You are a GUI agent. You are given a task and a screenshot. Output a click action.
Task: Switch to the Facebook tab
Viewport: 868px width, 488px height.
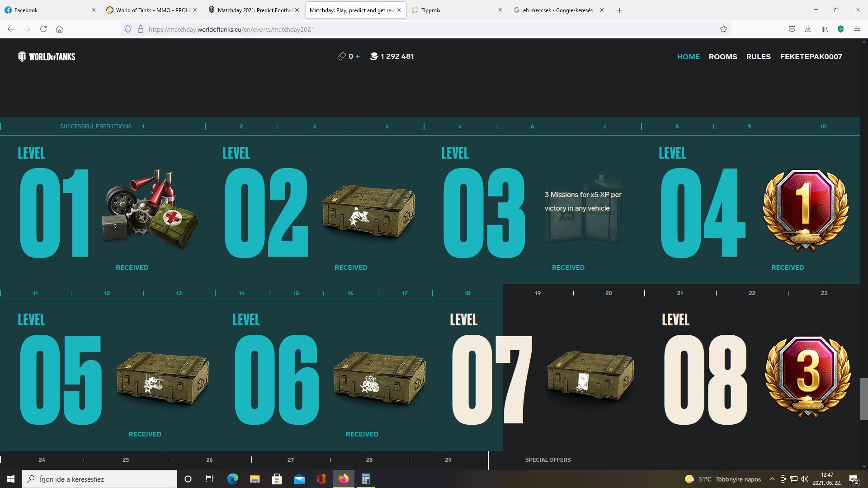pos(50,10)
